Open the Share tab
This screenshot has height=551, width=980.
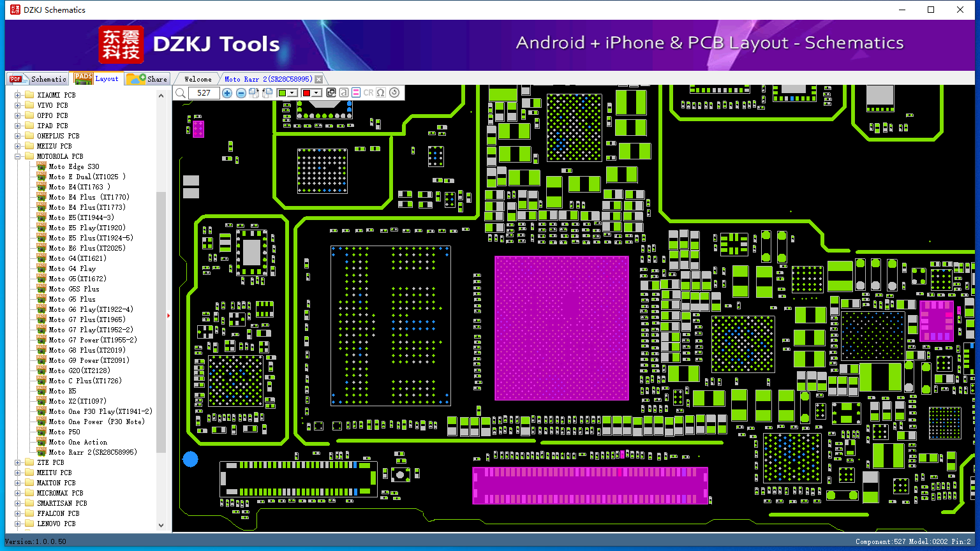(147, 79)
